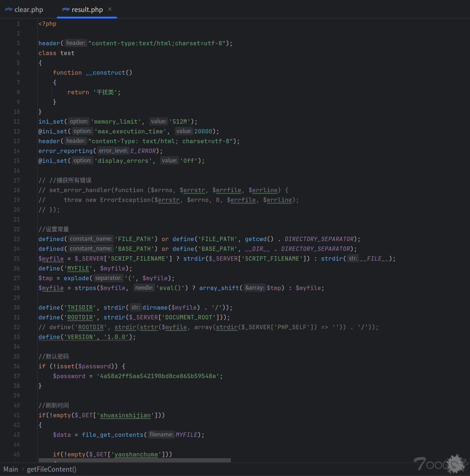Click the getFileContent() breadcrumb
The image size is (470, 476).
51,469
